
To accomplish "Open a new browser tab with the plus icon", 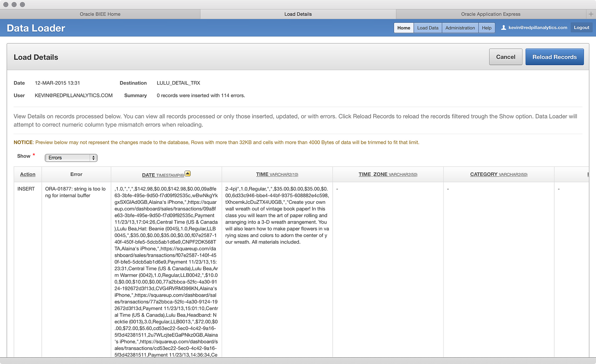I will 591,14.
